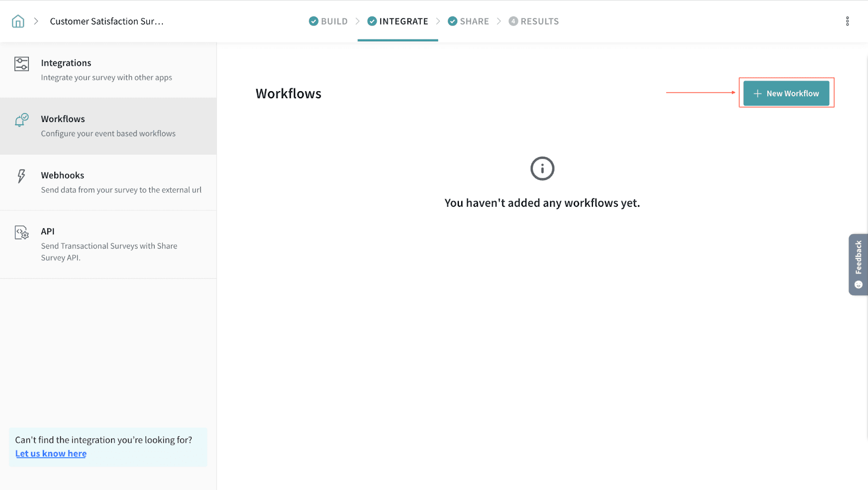Open the Feedback side tab
The height and width of the screenshot is (490, 868).
tap(858, 258)
